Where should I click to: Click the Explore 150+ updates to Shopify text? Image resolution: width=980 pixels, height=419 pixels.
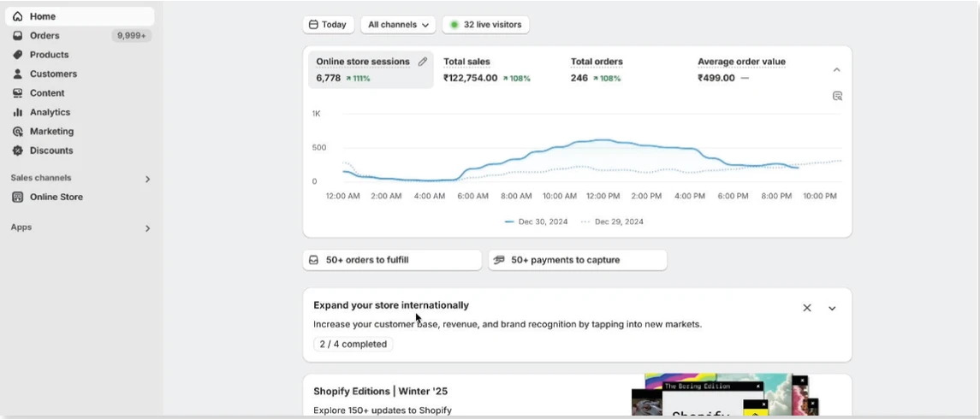(x=383, y=410)
